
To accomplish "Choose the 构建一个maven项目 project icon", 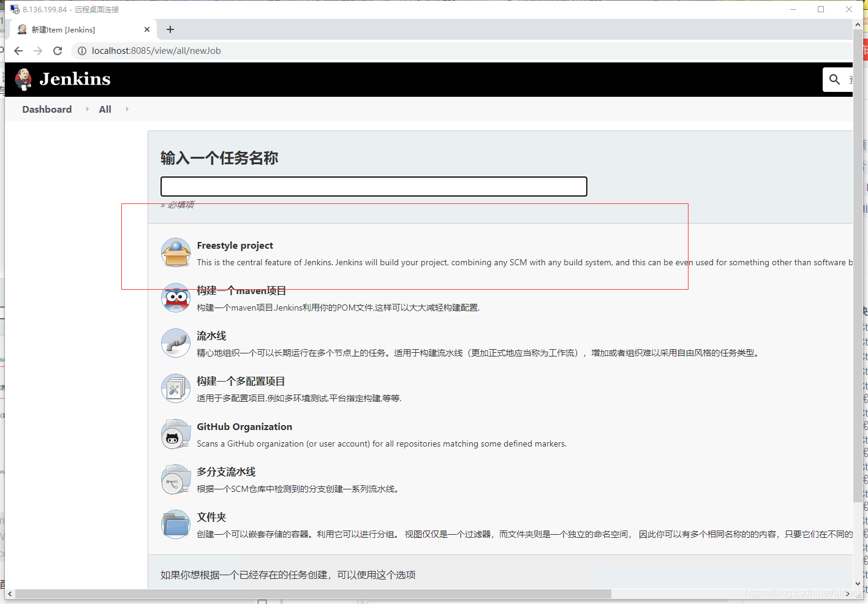I will pyautogui.click(x=176, y=298).
